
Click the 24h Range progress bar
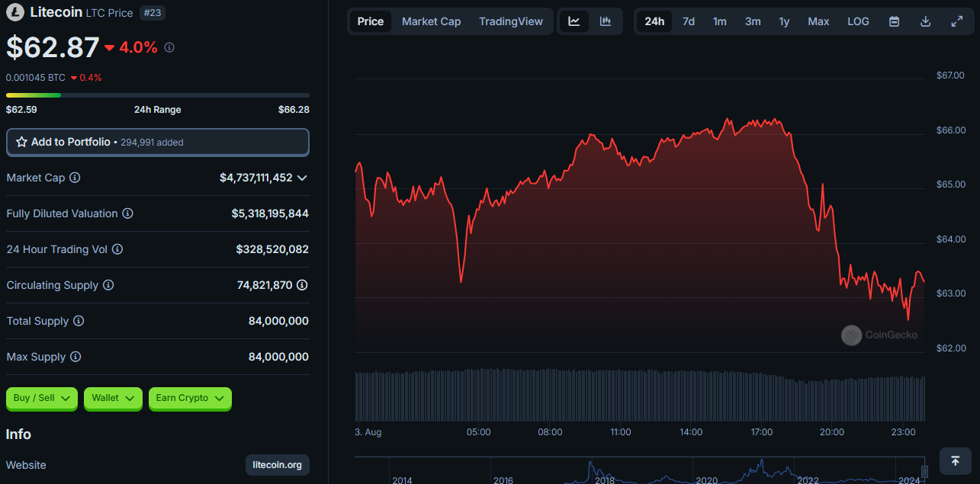point(158,95)
